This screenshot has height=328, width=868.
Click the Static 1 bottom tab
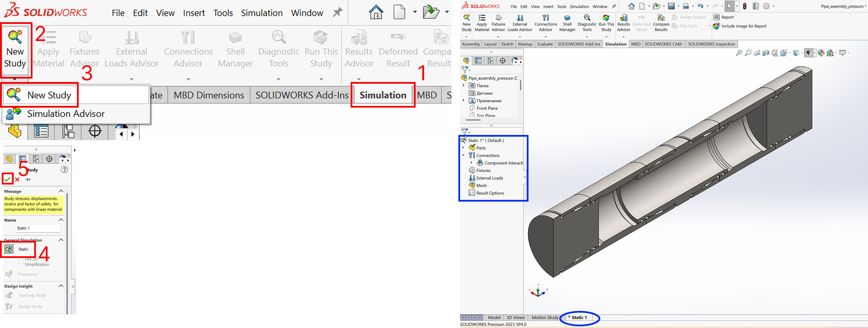(579, 317)
